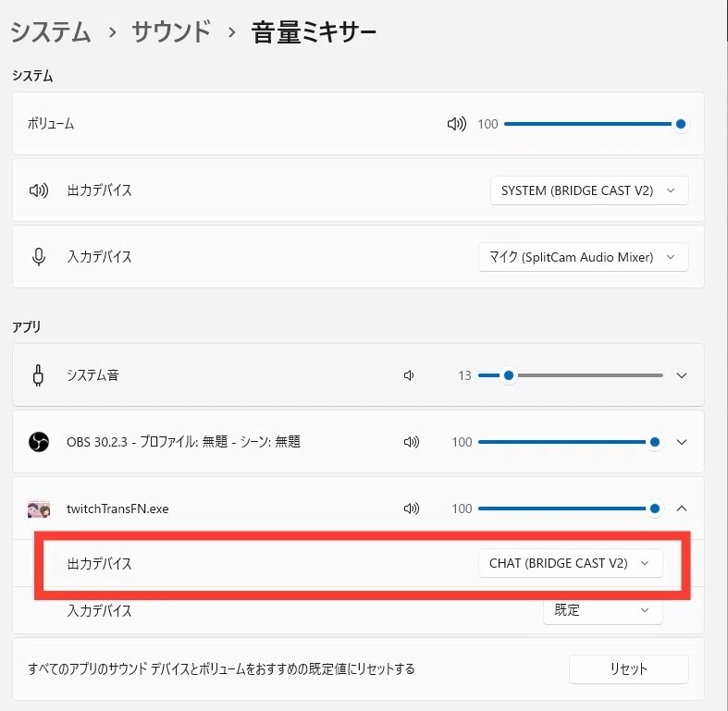Go back to システム in the breadcrumb
The width and height of the screenshot is (728, 711).
(50, 32)
